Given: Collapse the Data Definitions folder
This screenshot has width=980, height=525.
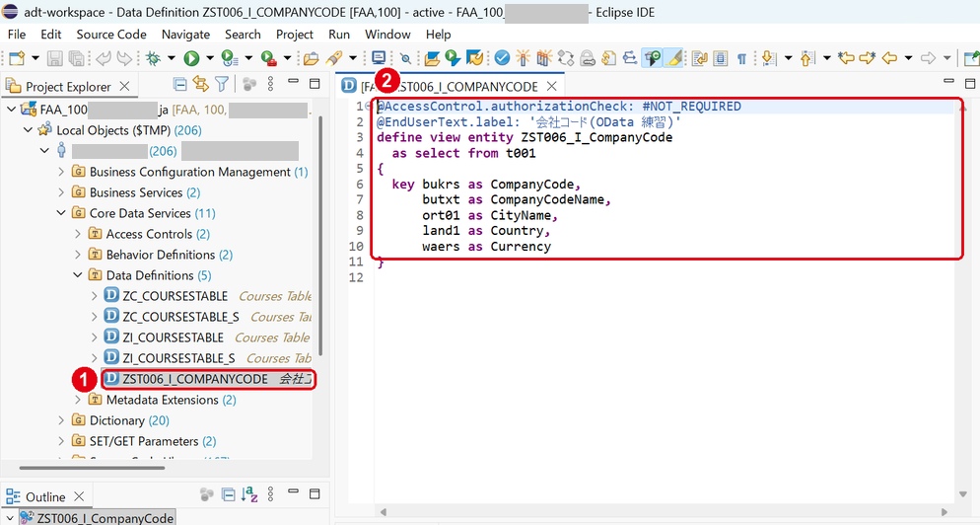Looking at the screenshot, I should (78, 274).
